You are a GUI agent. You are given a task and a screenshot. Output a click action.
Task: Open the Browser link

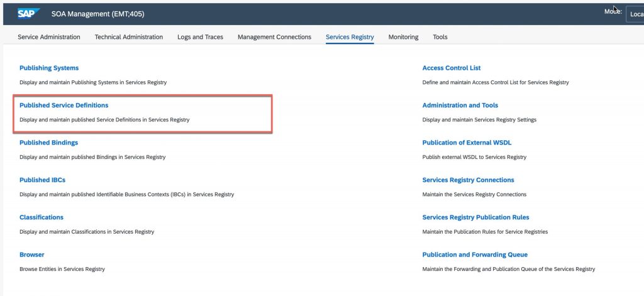click(31, 255)
